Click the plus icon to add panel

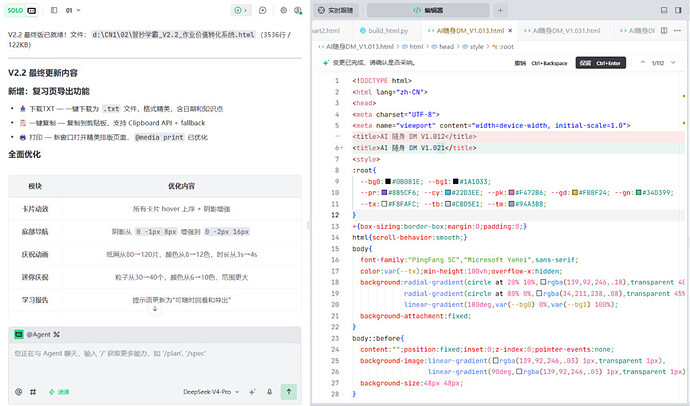coord(500,10)
